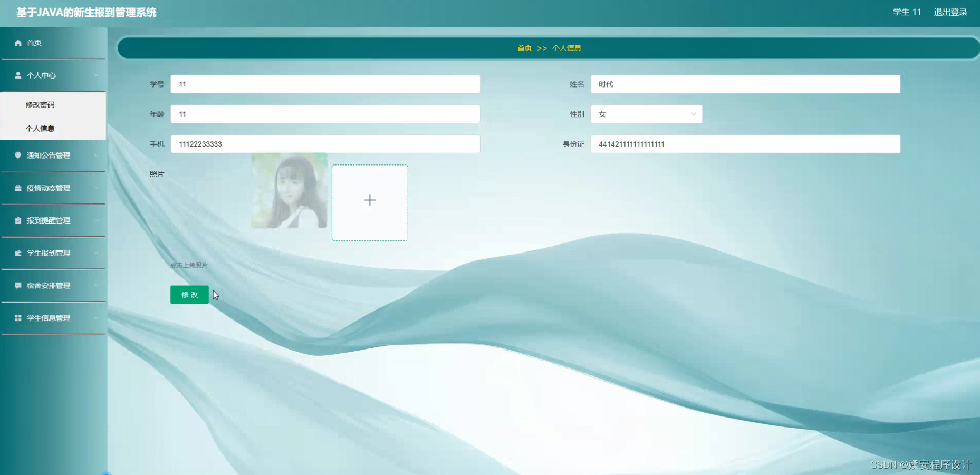Click the 宿舍安排管理 dormitory icon
Viewport: 980px width, 475px height.
click(17, 286)
